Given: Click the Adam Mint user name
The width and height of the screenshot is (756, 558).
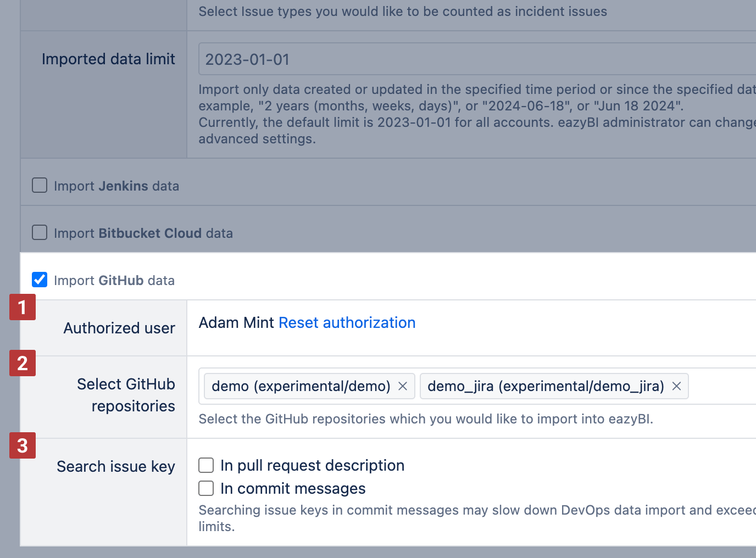Looking at the screenshot, I should click(x=236, y=322).
